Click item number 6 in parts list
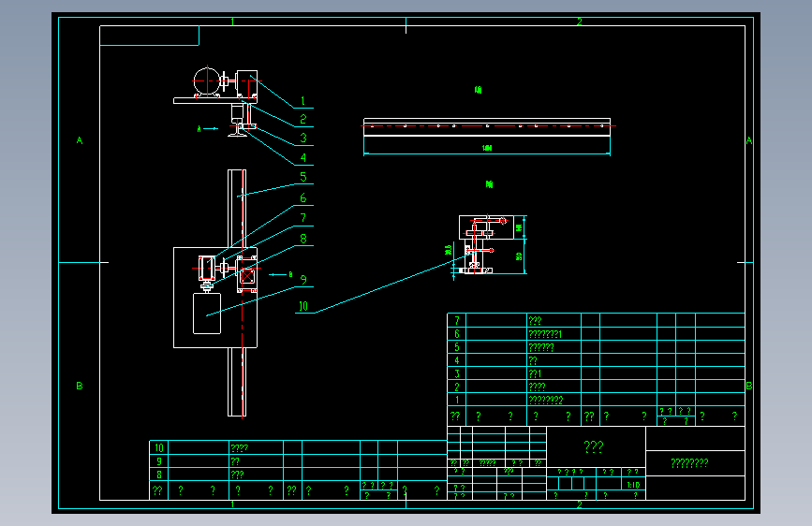Screen dimensions: 812x526 click(457, 334)
